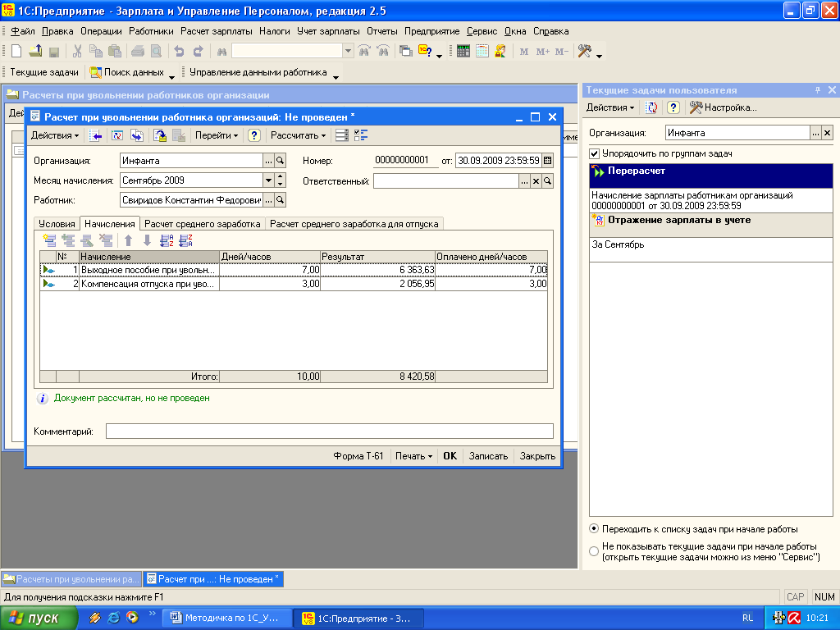This screenshot has width=840, height=630.
Task: Click the Настройка... button in tasks panel
Action: [724, 107]
